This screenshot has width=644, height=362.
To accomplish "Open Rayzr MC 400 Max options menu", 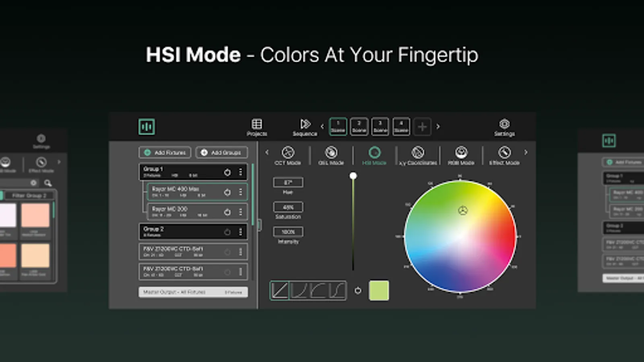I will click(x=241, y=192).
